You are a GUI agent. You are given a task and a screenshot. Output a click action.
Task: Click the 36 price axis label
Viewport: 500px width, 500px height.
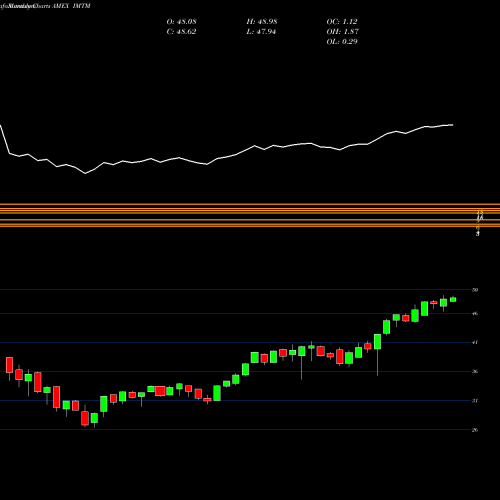click(475, 372)
